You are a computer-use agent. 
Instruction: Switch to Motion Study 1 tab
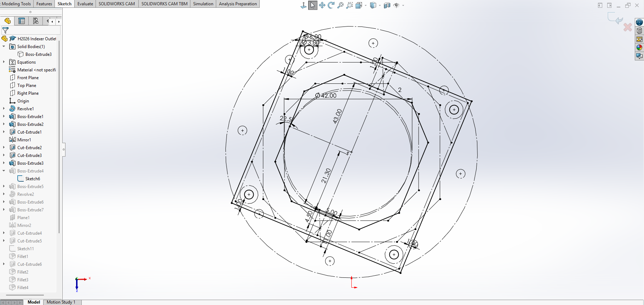pos(61,302)
